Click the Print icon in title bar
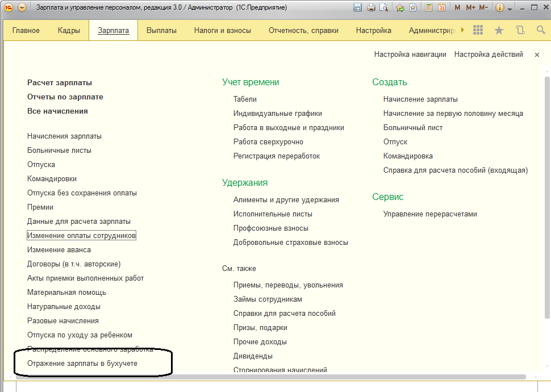The width and height of the screenshot is (551, 392). click(x=371, y=8)
